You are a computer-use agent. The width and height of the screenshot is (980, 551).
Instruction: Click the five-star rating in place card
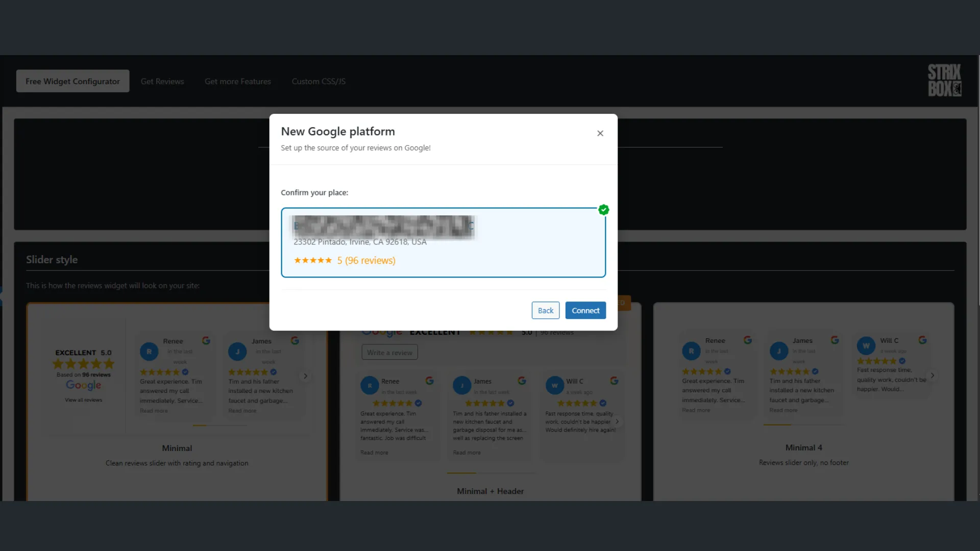click(x=313, y=260)
